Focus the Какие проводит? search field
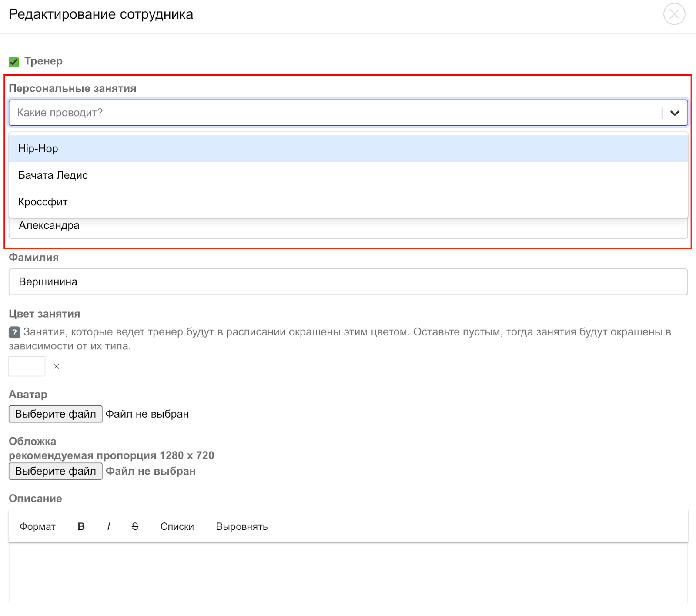 331,113
